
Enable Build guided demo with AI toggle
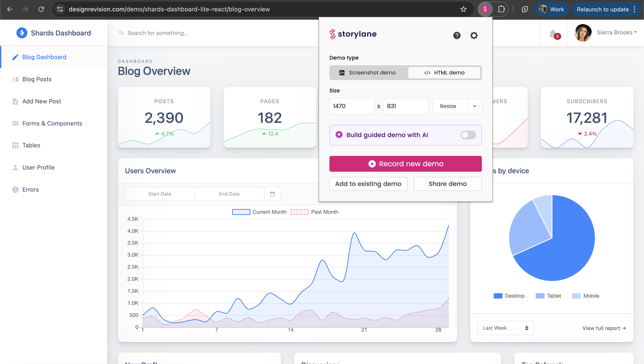468,135
